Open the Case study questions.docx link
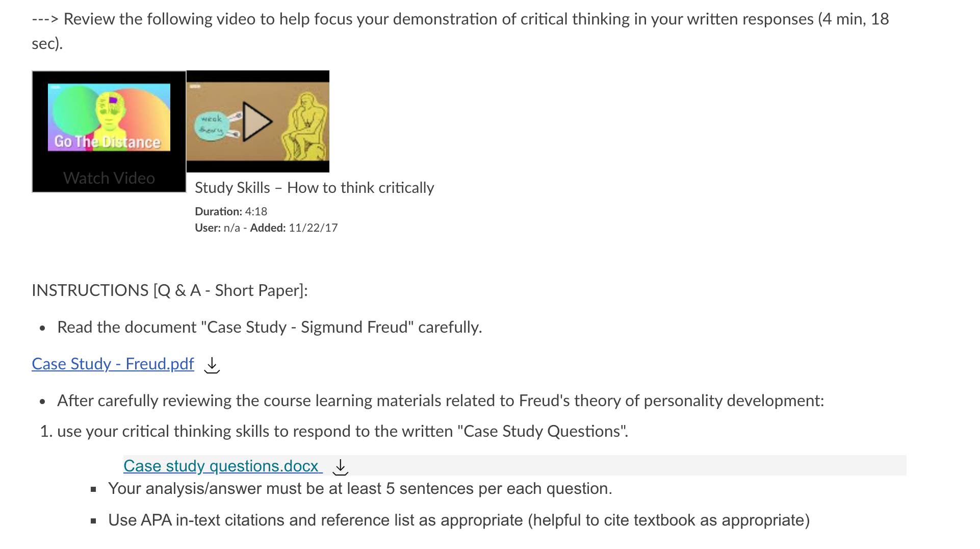Image resolution: width=980 pixels, height=549 pixels. pyautogui.click(x=223, y=466)
